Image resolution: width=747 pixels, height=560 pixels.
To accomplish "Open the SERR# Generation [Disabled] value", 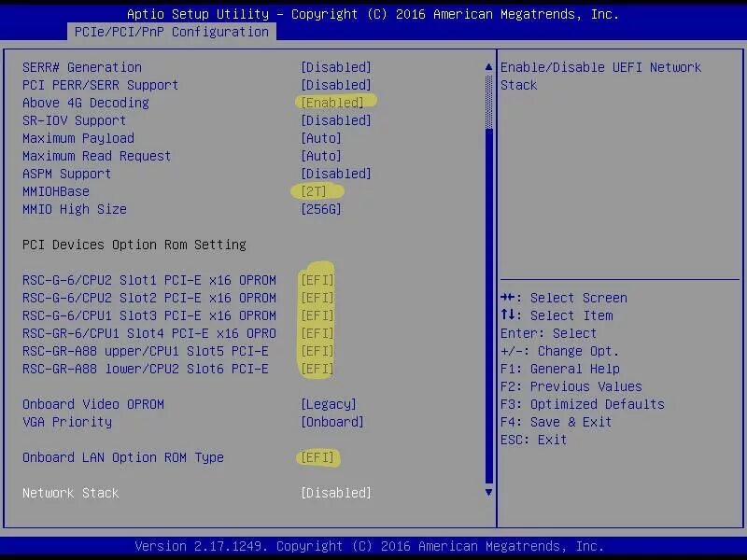I will [336, 67].
